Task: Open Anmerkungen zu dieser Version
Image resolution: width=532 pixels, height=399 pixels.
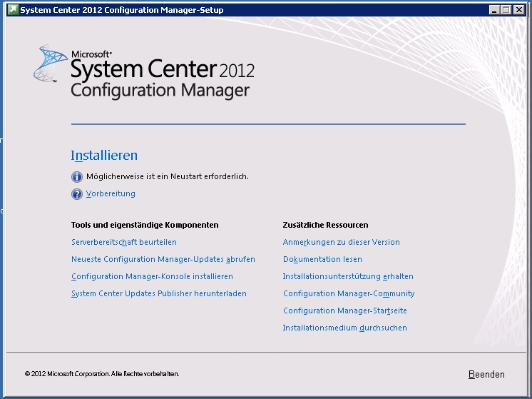Action: pyautogui.click(x=341, y=243)
